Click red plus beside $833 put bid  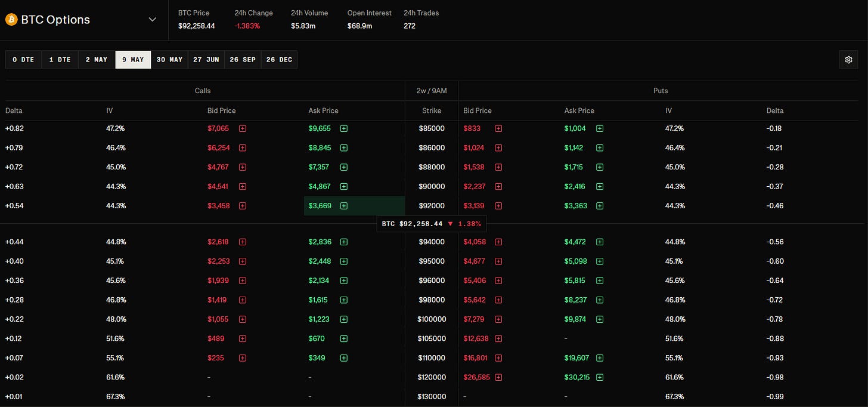(498, 128)
